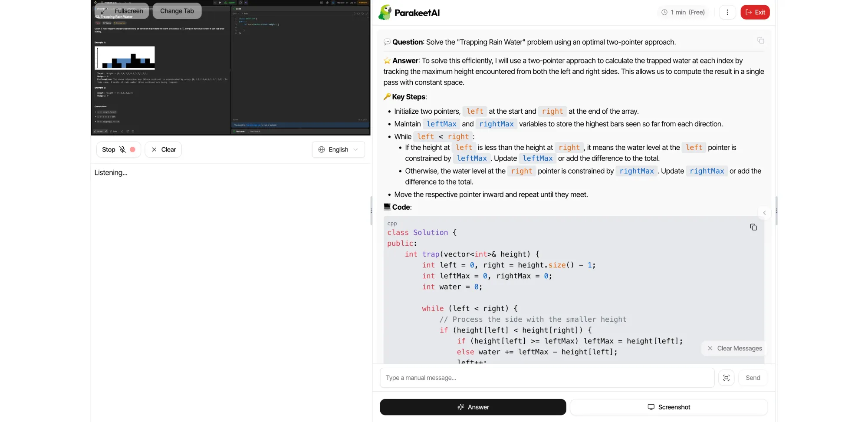This screenshot has height=422, width=868.
Task: Click Register in the LeetCode preview
Action: (341, 3)
